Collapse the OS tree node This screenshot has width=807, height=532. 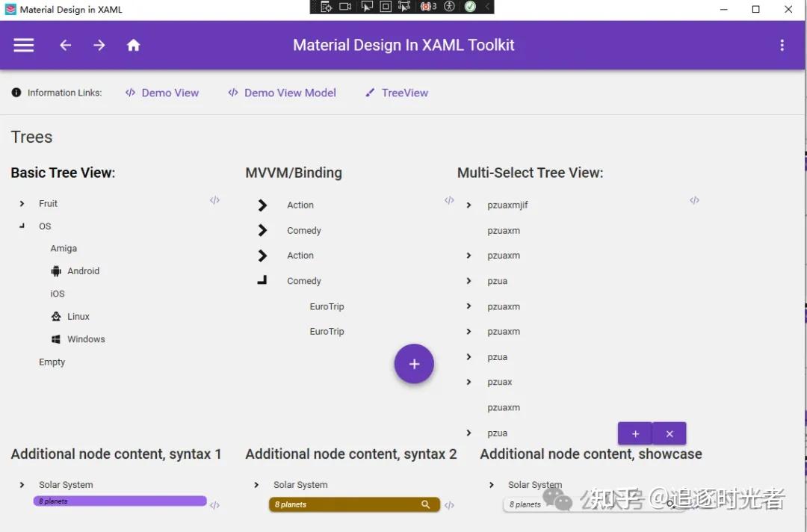21,226
